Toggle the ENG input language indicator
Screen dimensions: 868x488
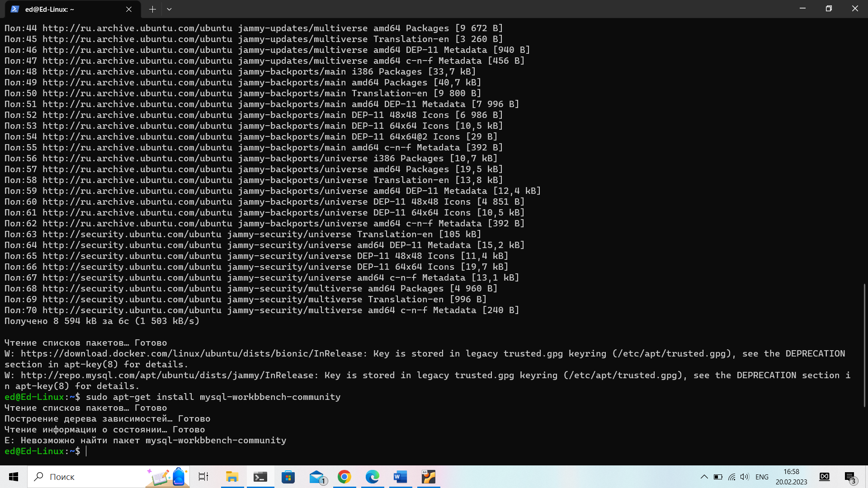pyautogui.click(x=762, y=477)
